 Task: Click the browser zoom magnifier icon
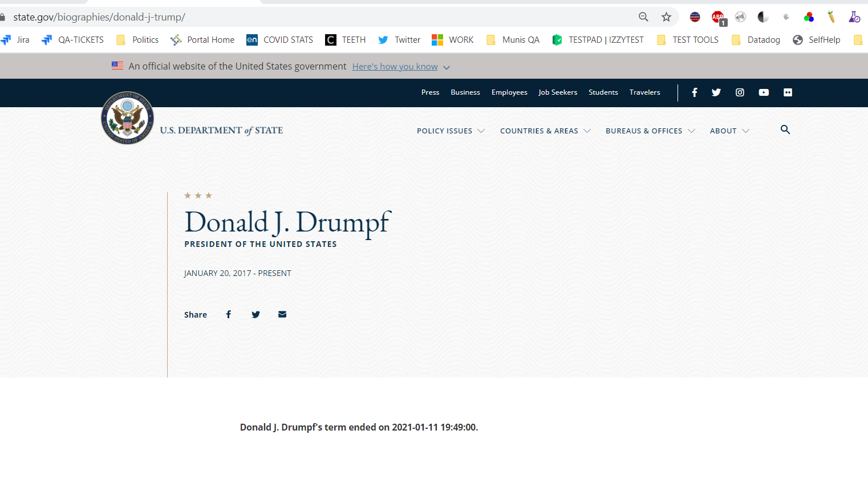click(643, 17)
